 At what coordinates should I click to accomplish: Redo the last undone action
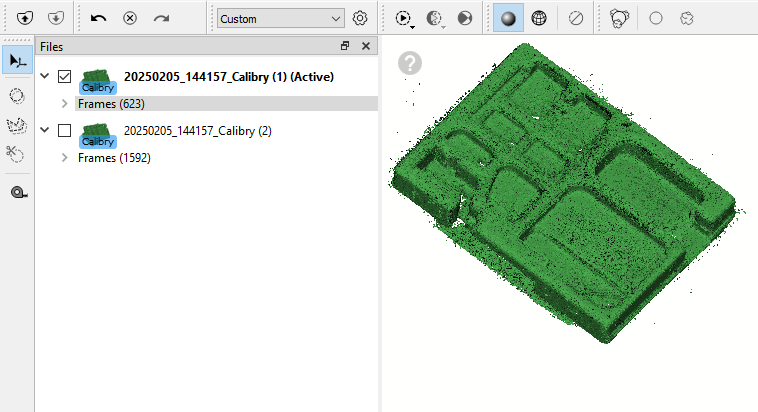click(x=161, y=18)
